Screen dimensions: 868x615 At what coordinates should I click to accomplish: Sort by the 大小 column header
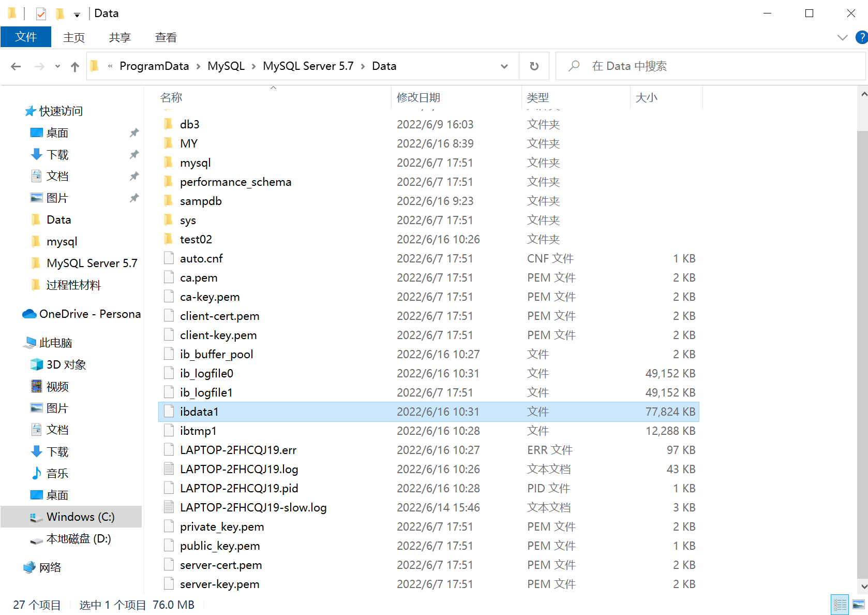click(x=666, y=97)
